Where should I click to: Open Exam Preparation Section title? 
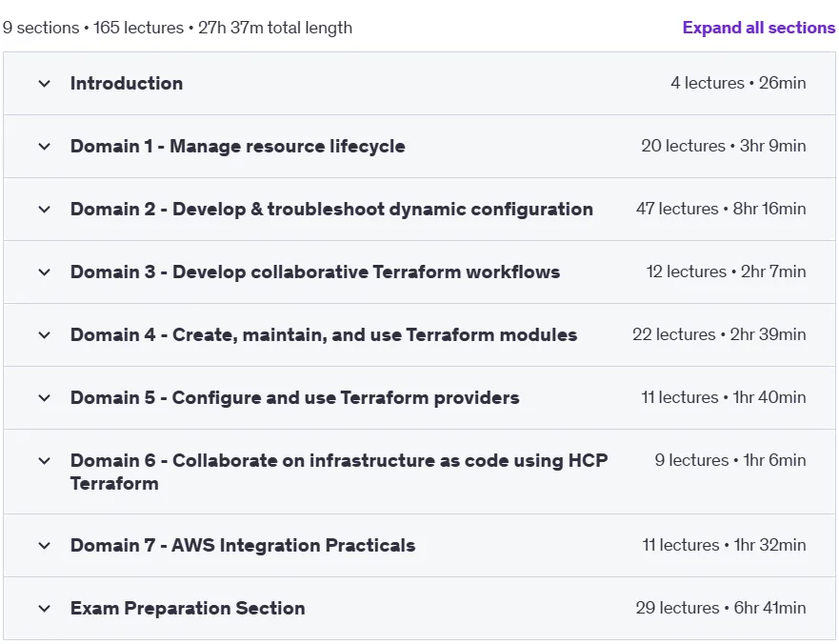[x=188, y=608]
